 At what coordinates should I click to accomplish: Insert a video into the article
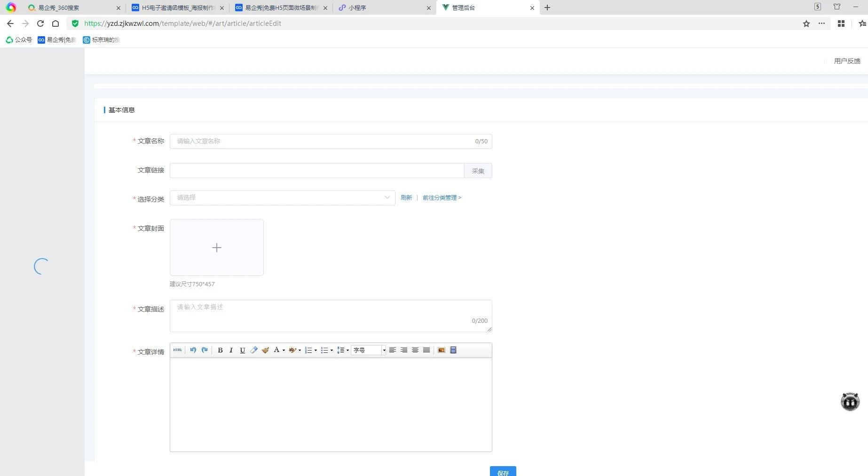[x=453, y=350]
